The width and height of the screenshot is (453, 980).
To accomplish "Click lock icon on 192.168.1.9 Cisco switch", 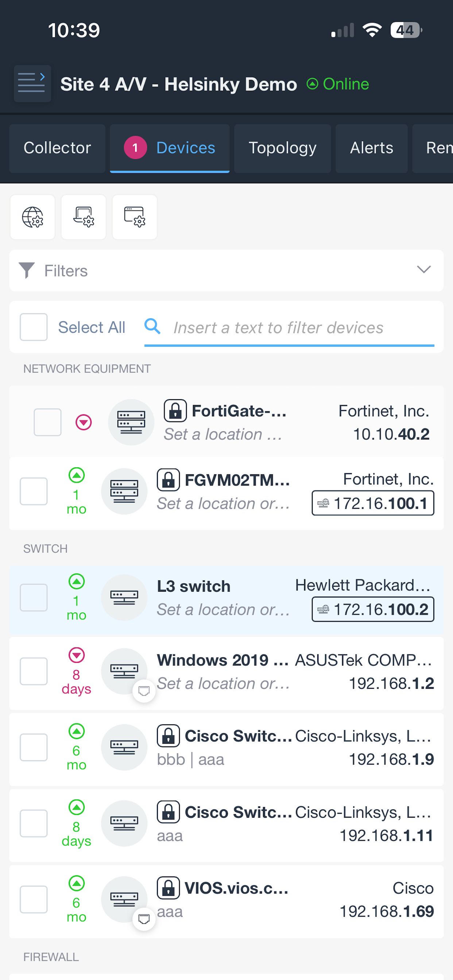I will pos(168,736).
